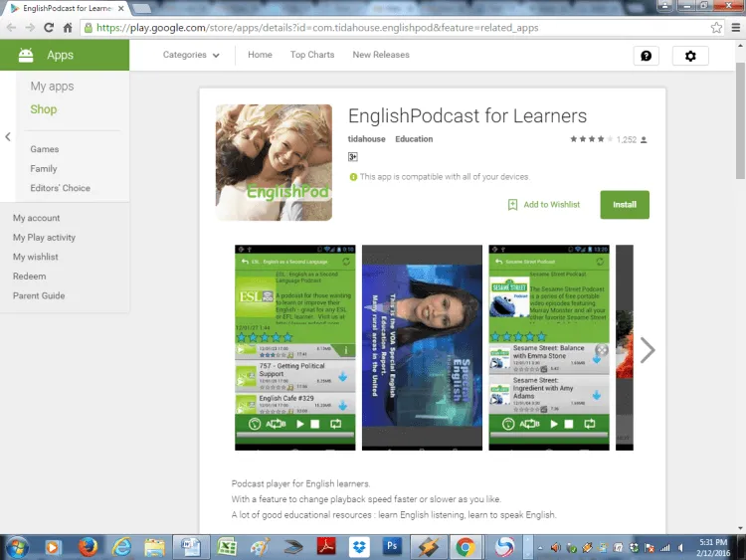Image resolution: width=746 pixels, height=560 pixels.
Task: Open the Play Store help button
Action: [647, 56]
